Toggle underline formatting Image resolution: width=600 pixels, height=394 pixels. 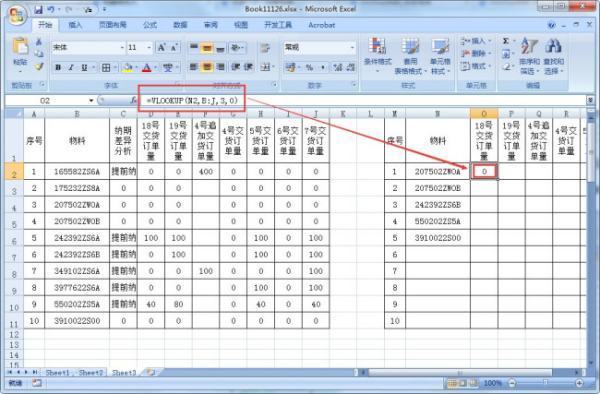(84, 68)
